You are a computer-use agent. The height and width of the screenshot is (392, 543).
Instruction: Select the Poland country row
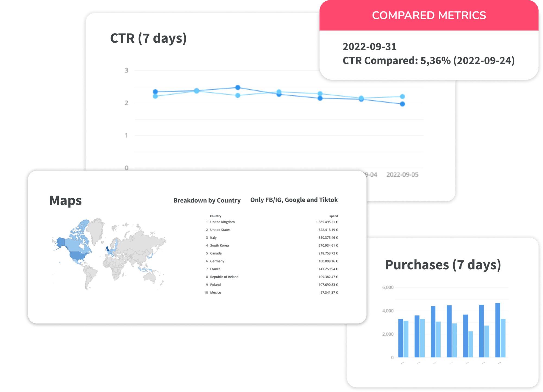pos(271,285)
